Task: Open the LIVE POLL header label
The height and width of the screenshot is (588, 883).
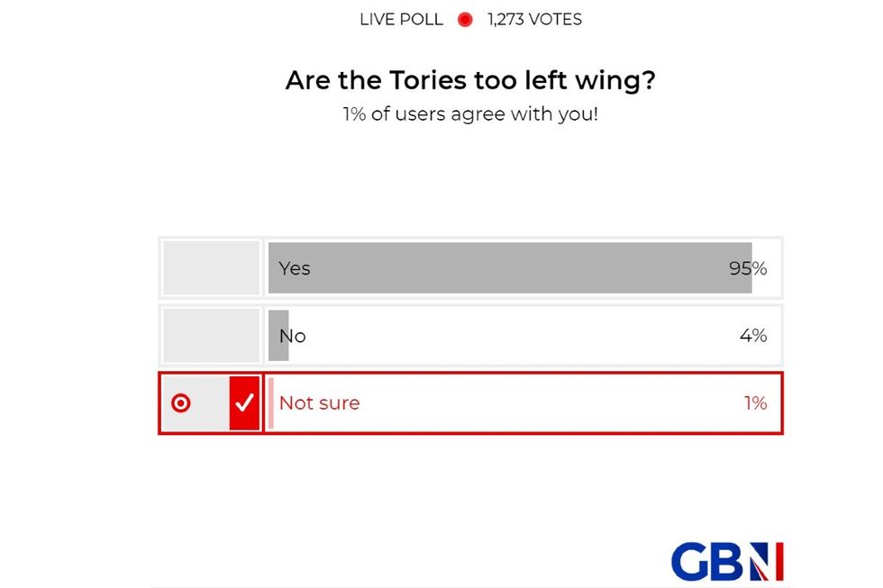Action: click(x=400, y=18)
